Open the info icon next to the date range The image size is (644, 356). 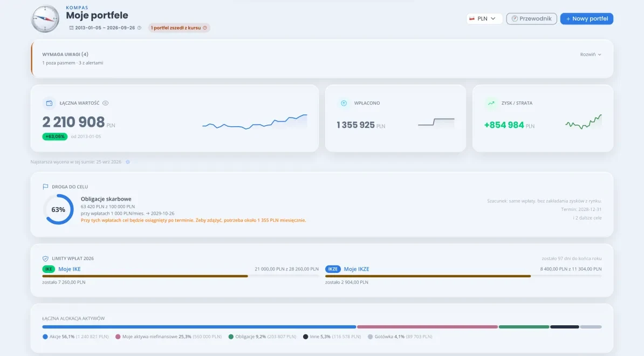(x=139, y=28)
